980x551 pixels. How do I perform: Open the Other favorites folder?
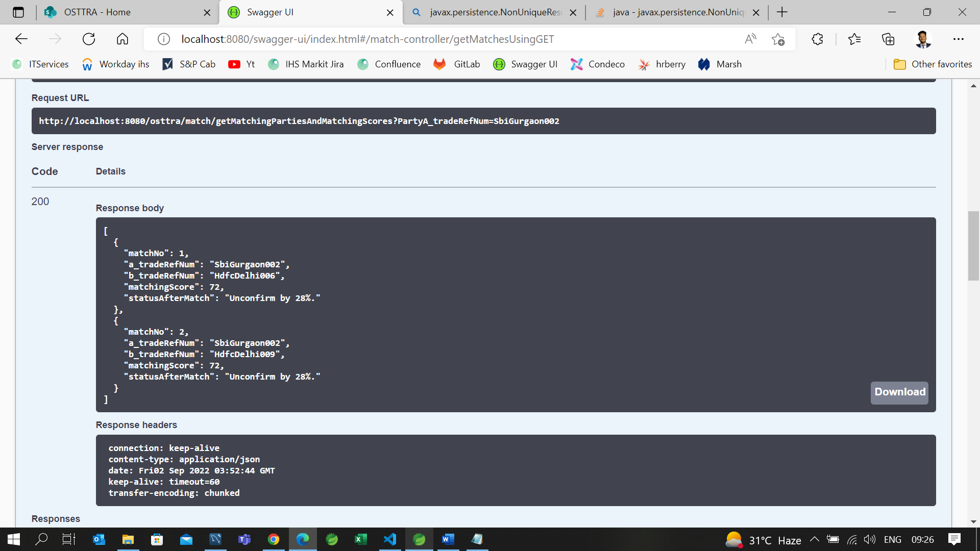(933, 64)
